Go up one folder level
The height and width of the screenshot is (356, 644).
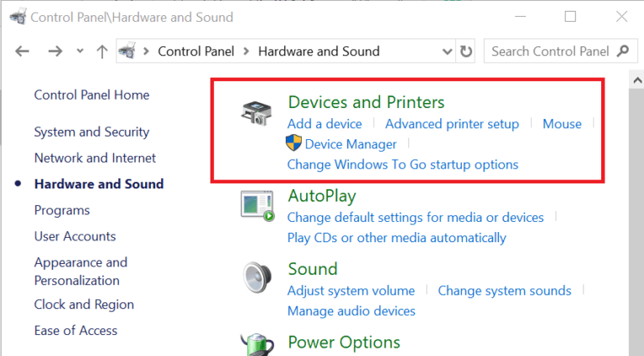[x=102, y=51]
